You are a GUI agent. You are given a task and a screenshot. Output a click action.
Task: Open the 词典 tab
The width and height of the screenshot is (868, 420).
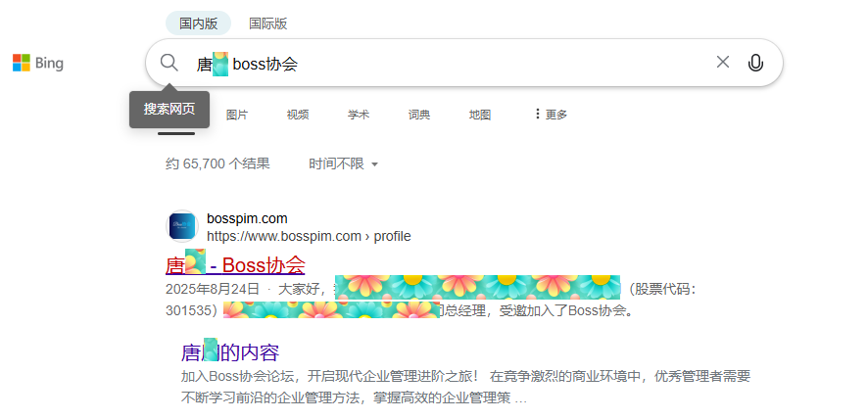pos(419,115)
